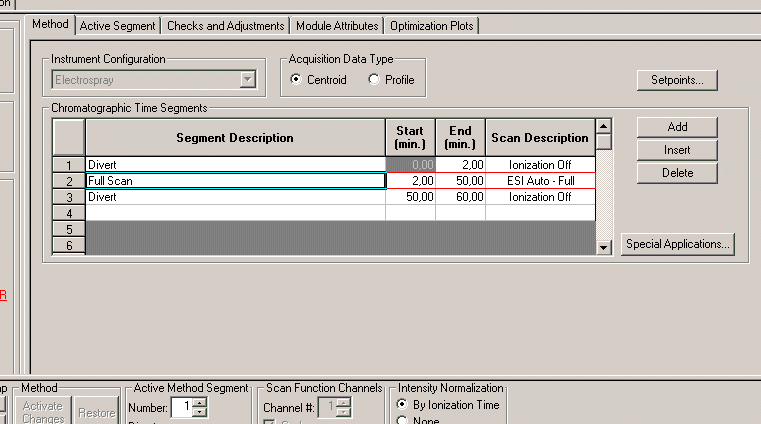The image size is (761, 424).
Task: Open the Checks and Adjustments tab
Action: 225,25
